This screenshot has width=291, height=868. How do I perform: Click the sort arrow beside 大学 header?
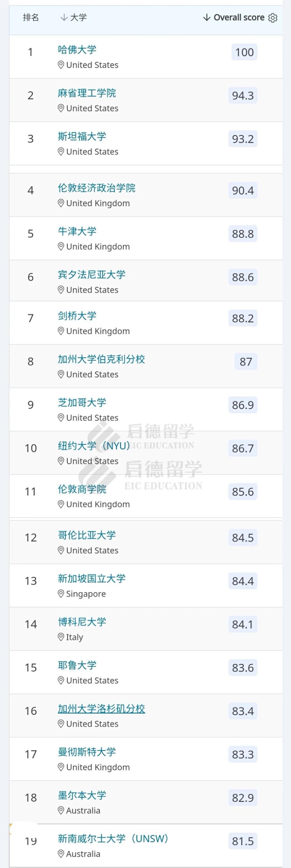(x=64, y=18)
